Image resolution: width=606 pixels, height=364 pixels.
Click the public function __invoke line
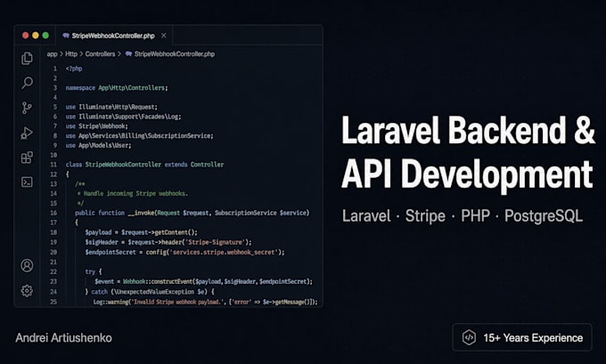[x=192, y=213]
